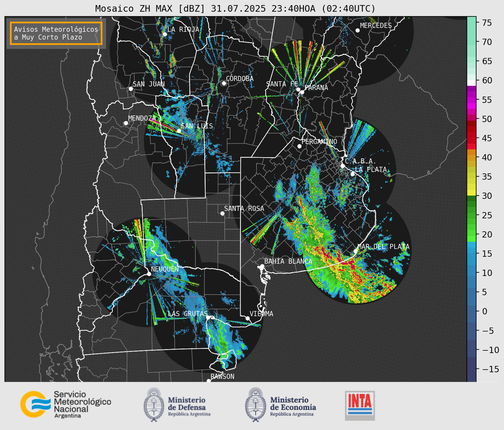Click the BAHÍA BLANCA text label
The image size is (504, 430).
288,261
